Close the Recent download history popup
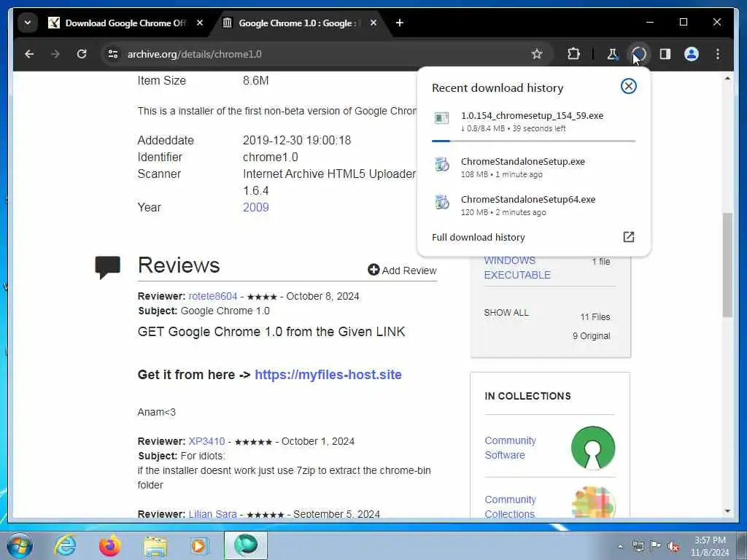Viewport: 747px width, 560px height. click(x=628, y=86)
